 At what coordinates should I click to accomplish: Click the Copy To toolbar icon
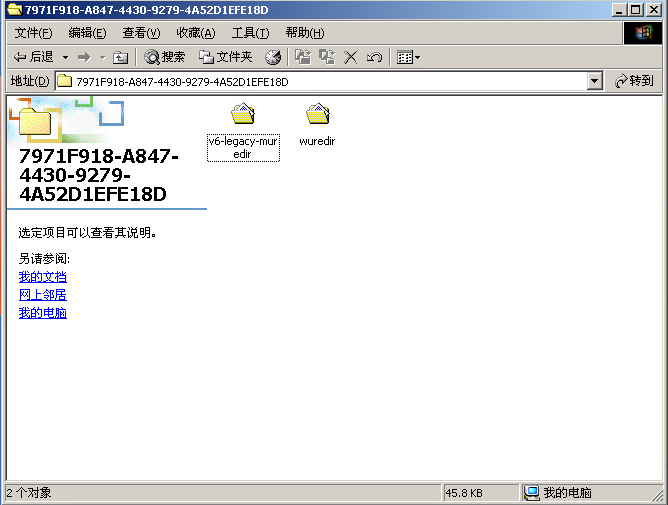tap(327, 57)
